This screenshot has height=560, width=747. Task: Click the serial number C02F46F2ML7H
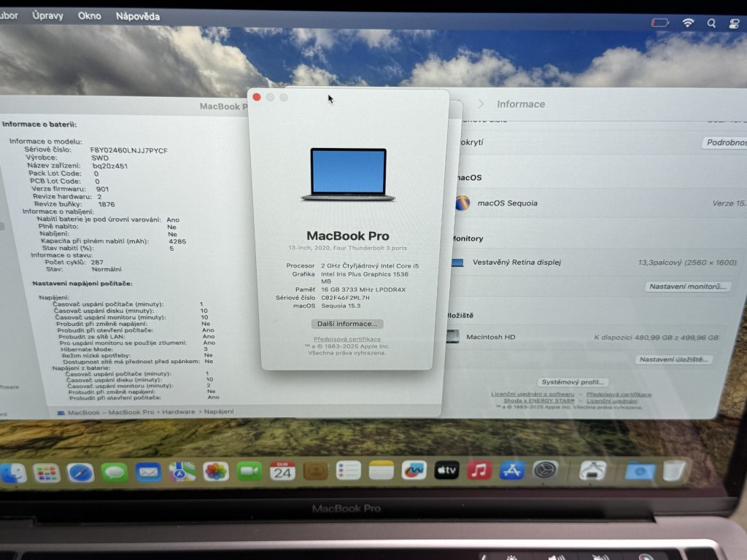pos(345,297)
